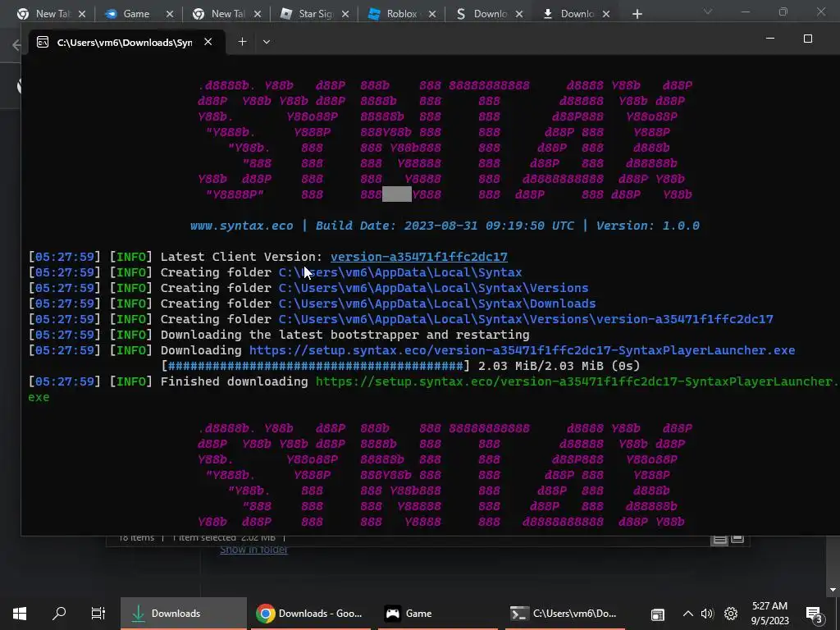Open Chrome Downloads taskbar button
This screenshot has width=840, height=630.
[x=311, y=614]
